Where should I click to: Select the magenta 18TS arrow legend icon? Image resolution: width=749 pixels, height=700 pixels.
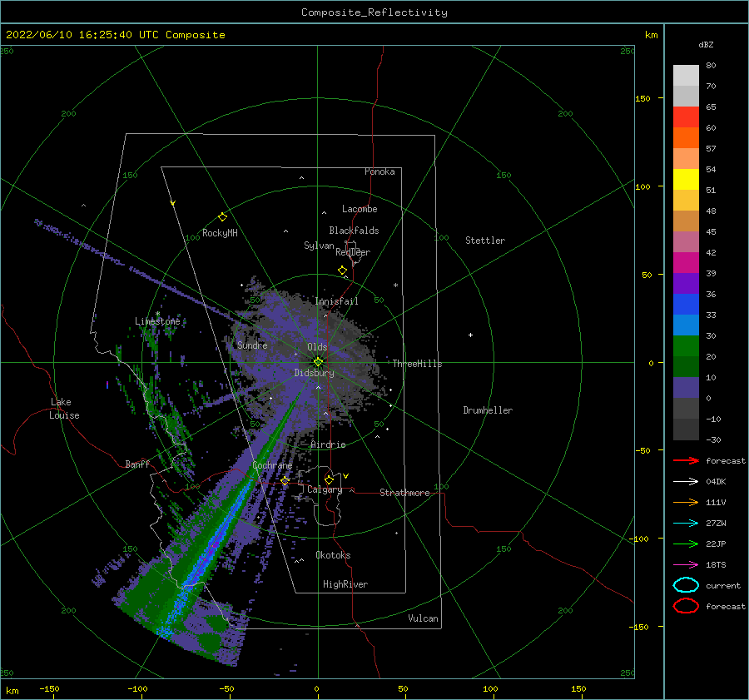coord(686,565)
